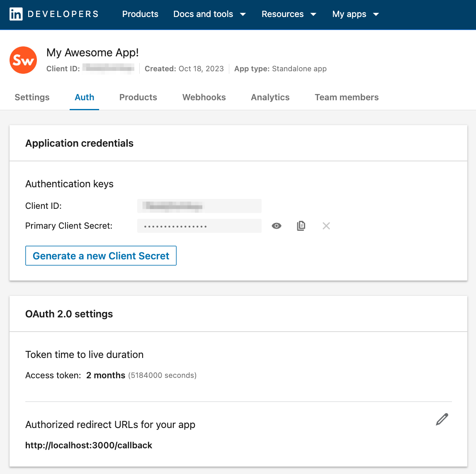Delete the primary client secret X icon
The image size is (476, 474).
[x=326, y=226]
